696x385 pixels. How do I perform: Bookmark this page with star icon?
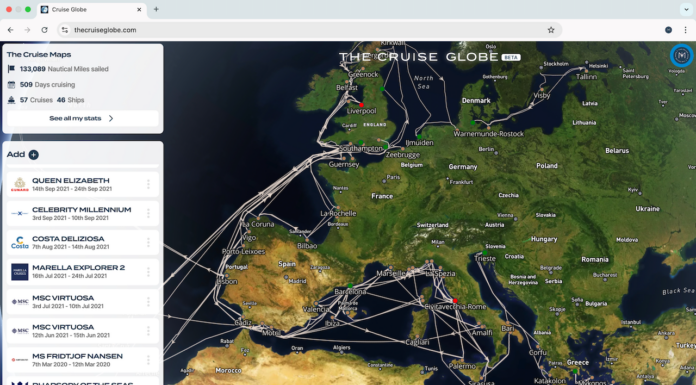tap(551, 30)
